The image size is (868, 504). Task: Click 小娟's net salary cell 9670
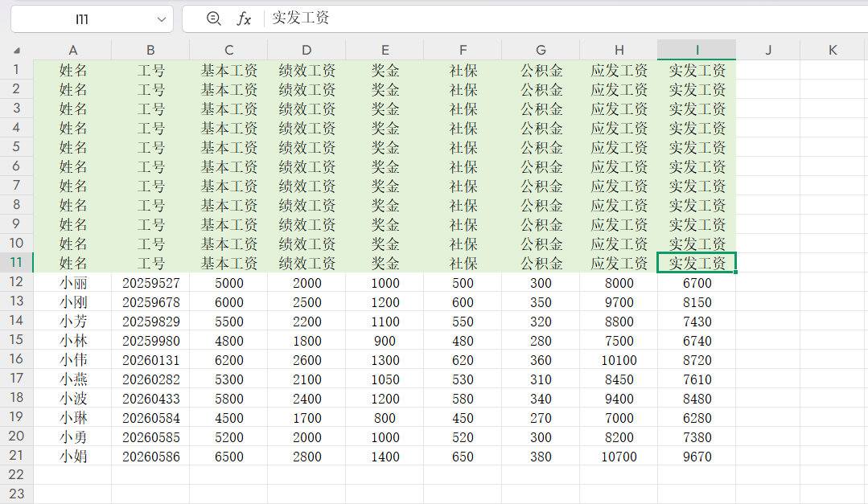coord(697,457)
